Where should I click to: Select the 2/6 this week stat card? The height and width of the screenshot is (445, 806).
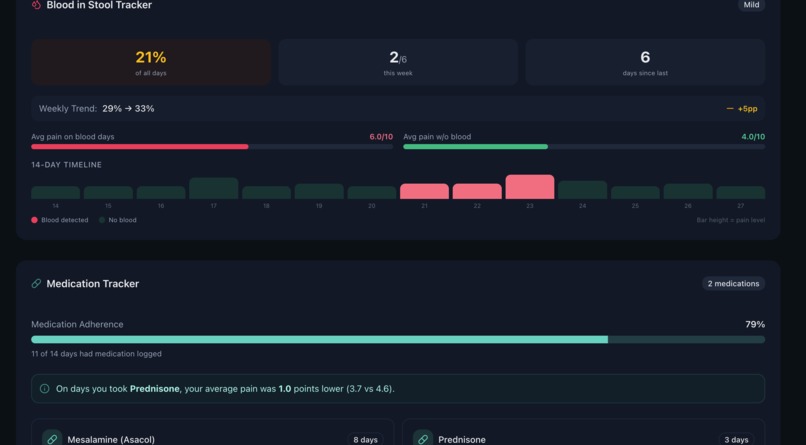point(398,62)
